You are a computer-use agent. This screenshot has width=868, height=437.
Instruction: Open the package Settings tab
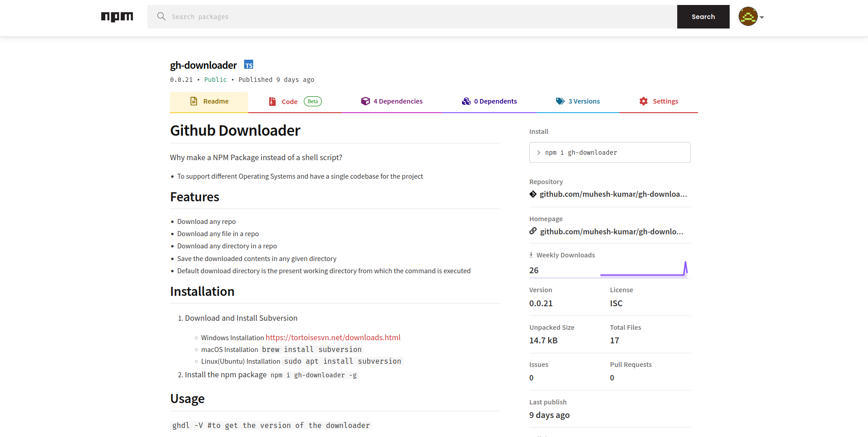(659, 101)
